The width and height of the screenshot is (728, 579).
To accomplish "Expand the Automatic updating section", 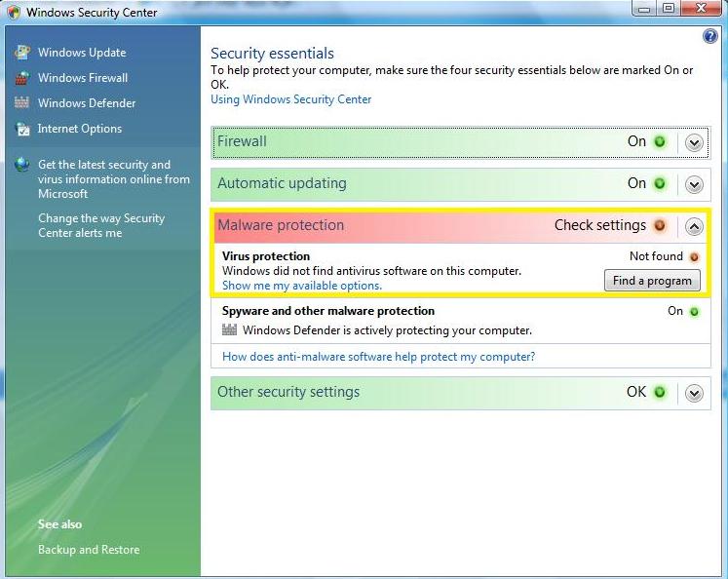I will pos(694,184).
